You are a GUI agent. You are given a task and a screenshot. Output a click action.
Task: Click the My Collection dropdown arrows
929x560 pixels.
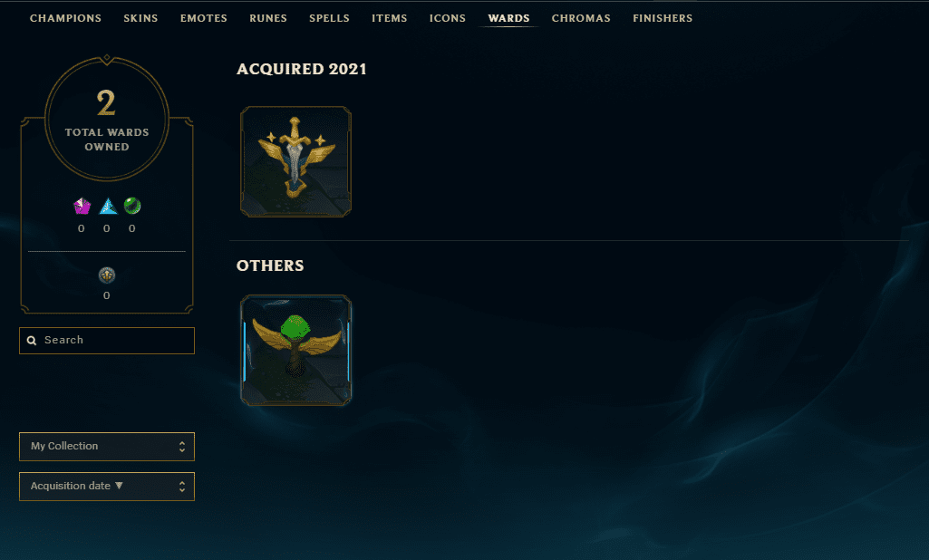pos(182,447)
